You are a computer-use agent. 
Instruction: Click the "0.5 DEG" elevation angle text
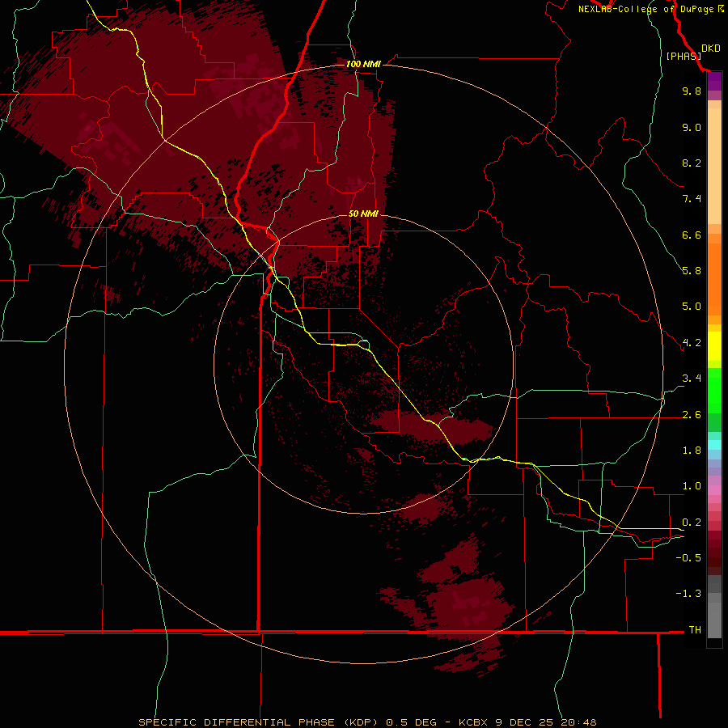(x=412, y=722)
